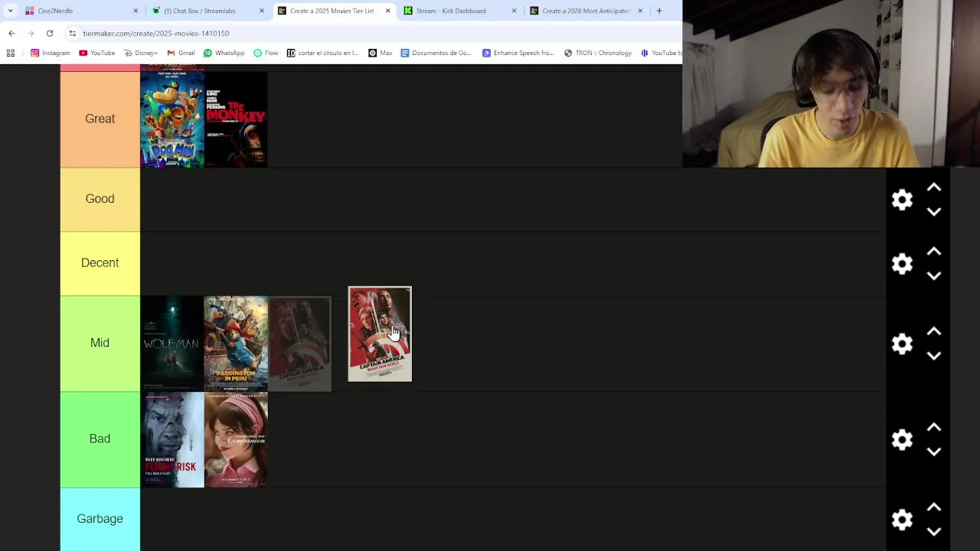Open settings gear for Bad tier
The height and width of the screenshot is (551, 980).
click(902, 439)
